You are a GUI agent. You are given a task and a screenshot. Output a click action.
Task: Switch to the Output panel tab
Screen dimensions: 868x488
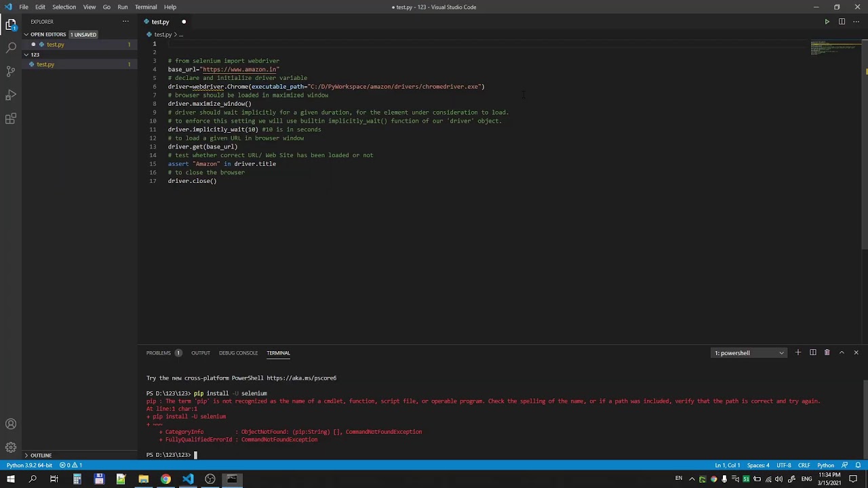point(200,352)
